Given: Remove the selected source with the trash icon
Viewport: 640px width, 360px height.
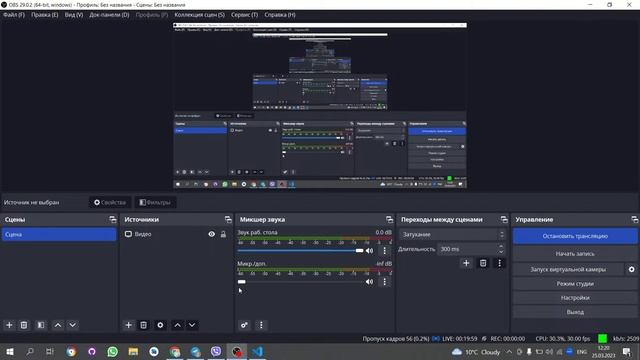Looking at the screenshot, I should [143, 325].
